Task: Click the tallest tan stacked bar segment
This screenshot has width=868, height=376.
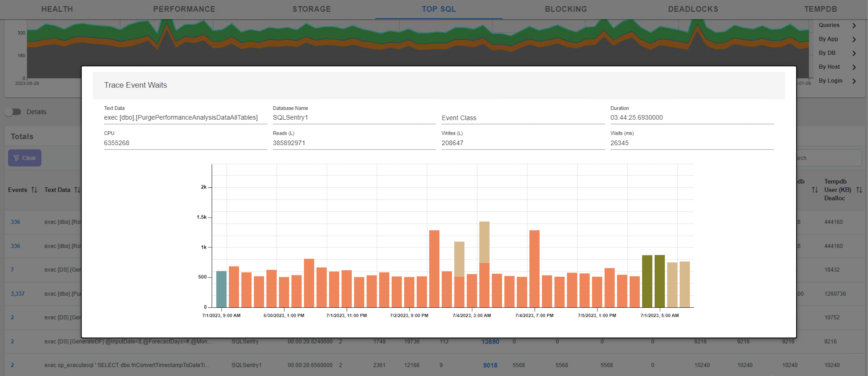Action: point(484,242)
